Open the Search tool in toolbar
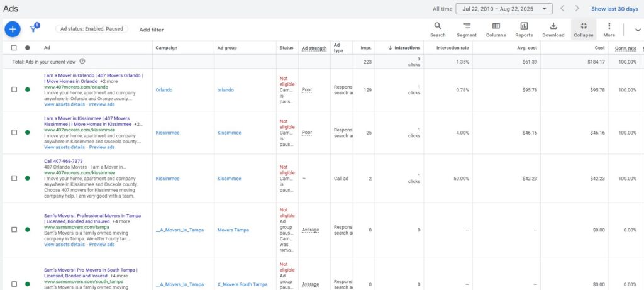 click(x=438, y=30)
